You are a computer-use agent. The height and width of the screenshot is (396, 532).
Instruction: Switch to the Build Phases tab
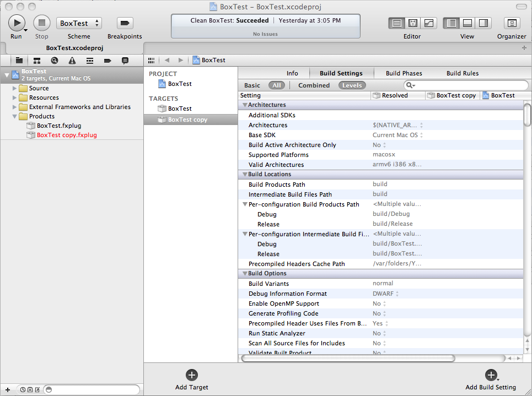[x=404, y=73]
